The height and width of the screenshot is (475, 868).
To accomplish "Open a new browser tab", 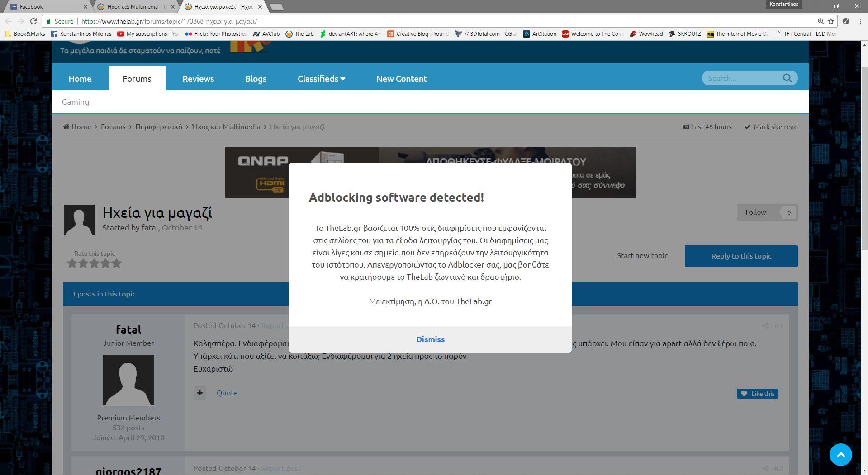I will point(276,7).
